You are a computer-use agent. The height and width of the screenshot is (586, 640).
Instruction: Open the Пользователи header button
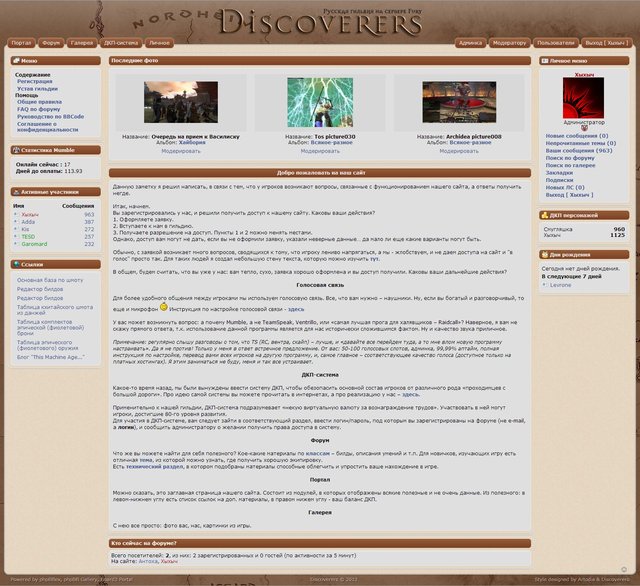[x=556, y=43]
